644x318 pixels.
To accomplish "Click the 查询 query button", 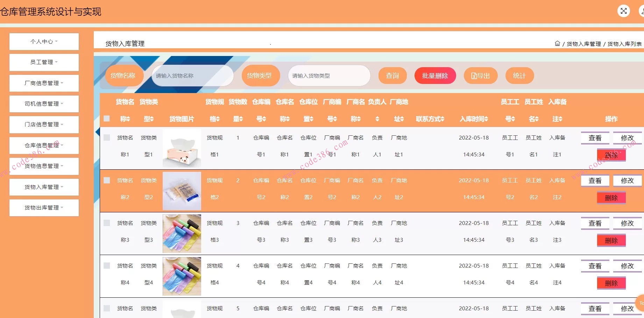I will click(392, 75).
